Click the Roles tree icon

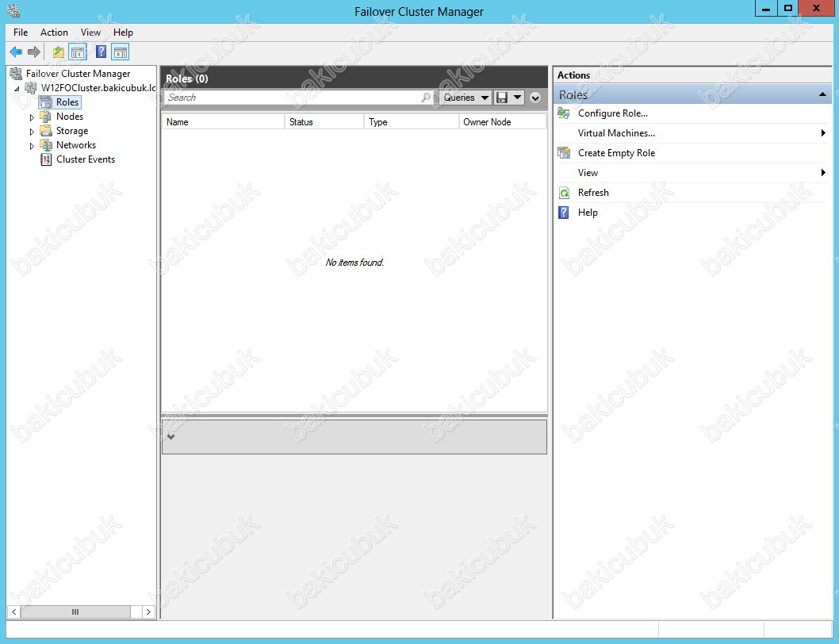coord(46,102)
